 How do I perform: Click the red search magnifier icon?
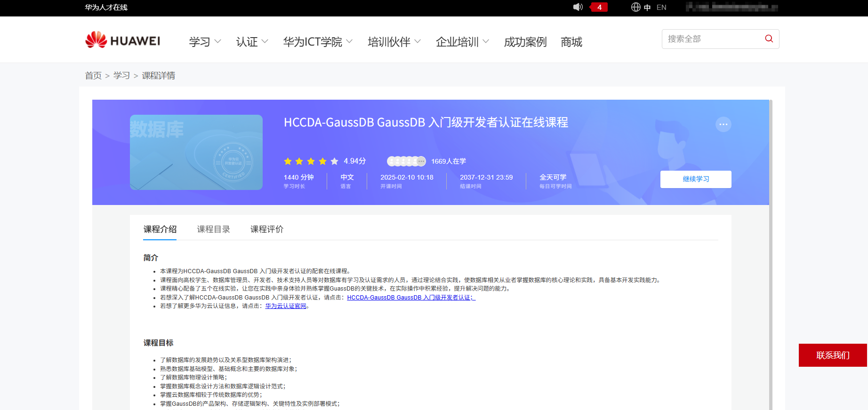pos(769,39)
